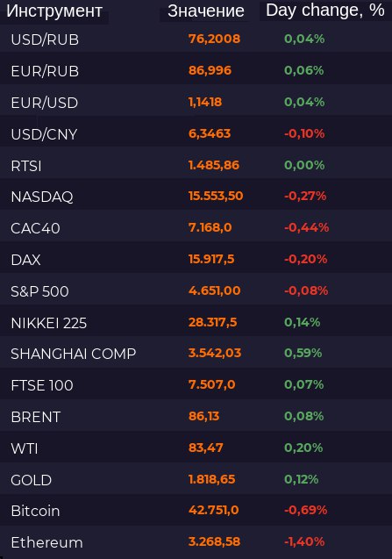This screenshot has height=559, width=392.
Task: Open SHANGHAI COMP index entry
Action: tap(73, 354)
